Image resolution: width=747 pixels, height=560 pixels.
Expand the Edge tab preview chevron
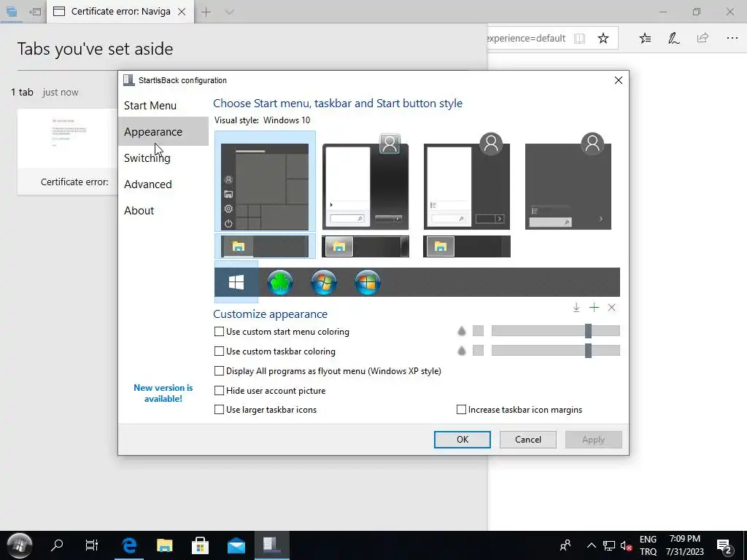229,12
